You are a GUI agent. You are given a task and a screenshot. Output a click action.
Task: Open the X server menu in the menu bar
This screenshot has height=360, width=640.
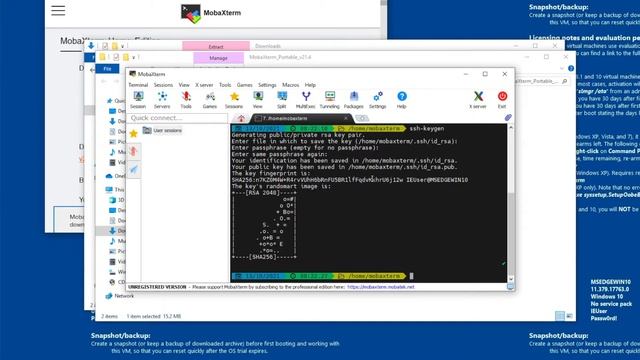point(204,85)
